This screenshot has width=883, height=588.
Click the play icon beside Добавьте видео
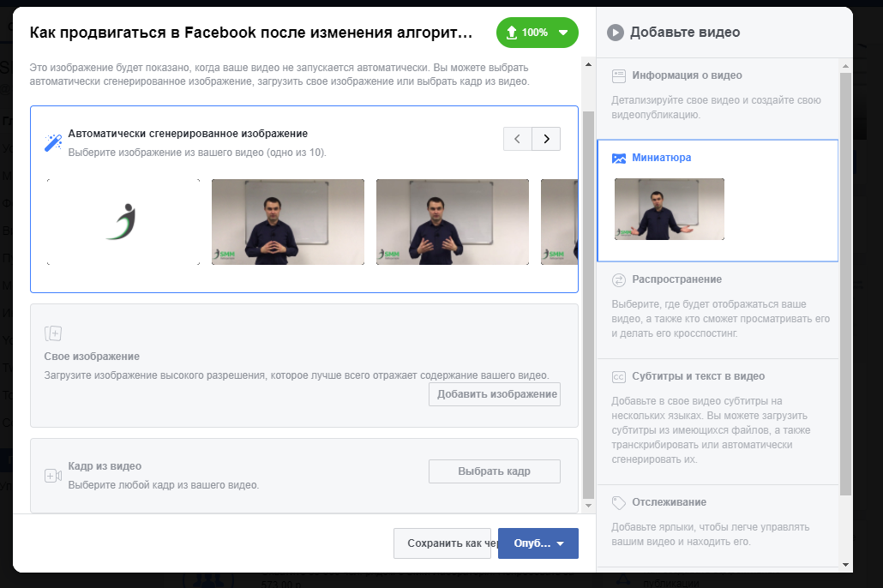615,33
